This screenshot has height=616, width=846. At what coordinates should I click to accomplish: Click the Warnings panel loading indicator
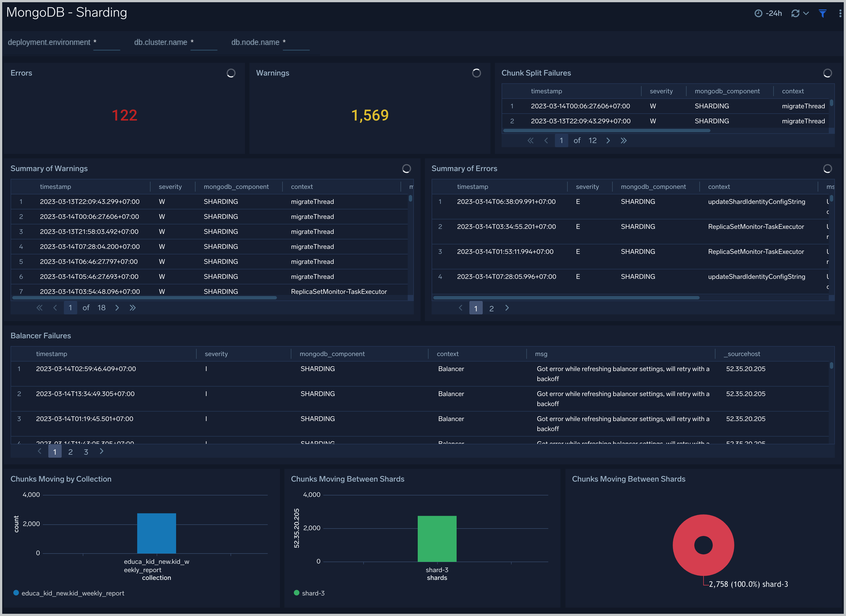pos(476,73)
